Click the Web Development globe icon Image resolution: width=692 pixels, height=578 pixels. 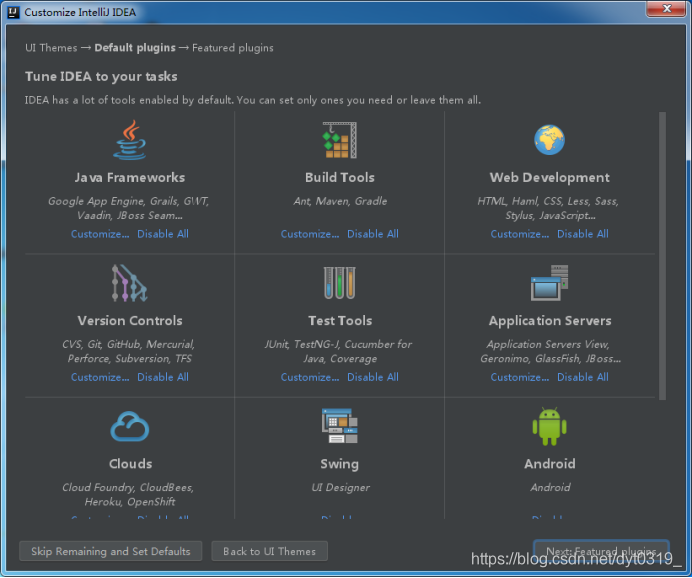pos(549,140)
